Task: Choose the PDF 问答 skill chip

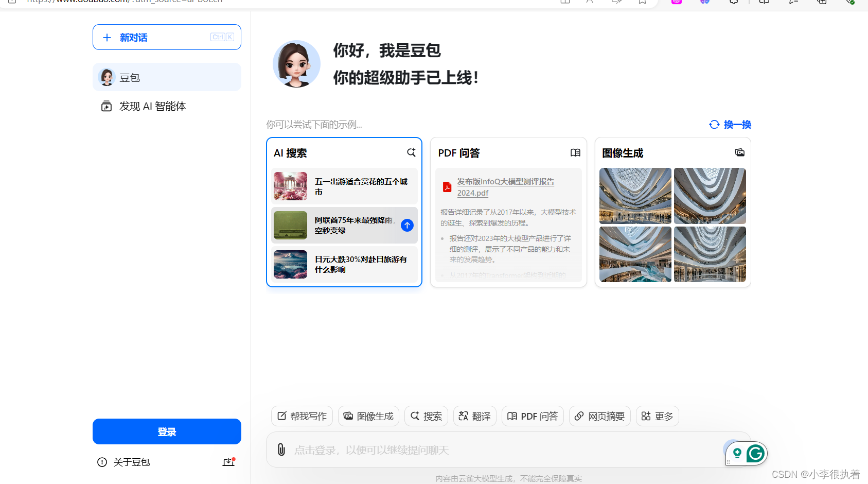Action: pyautogui.click(x=533, y=416)
